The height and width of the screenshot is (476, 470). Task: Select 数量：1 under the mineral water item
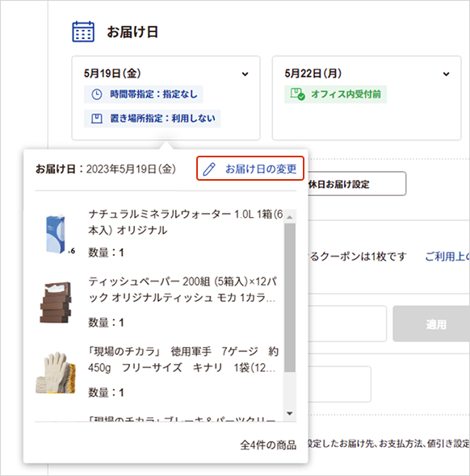106,253
